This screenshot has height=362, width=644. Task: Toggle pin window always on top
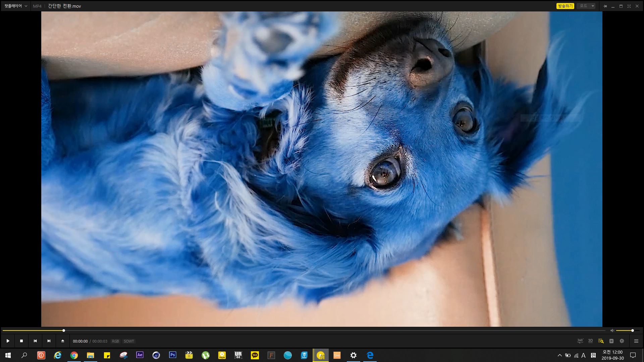pyautogui.click(x=605, y=6)
